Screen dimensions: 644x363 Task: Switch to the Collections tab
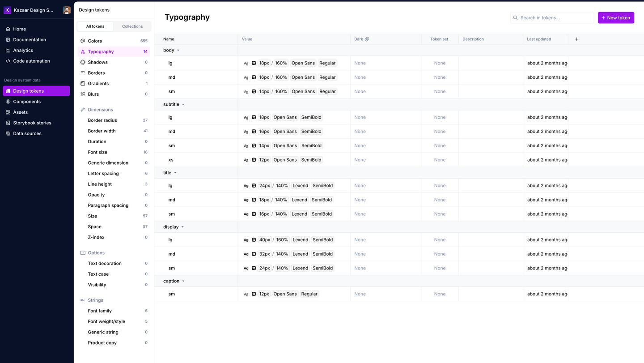coord(132,26)
